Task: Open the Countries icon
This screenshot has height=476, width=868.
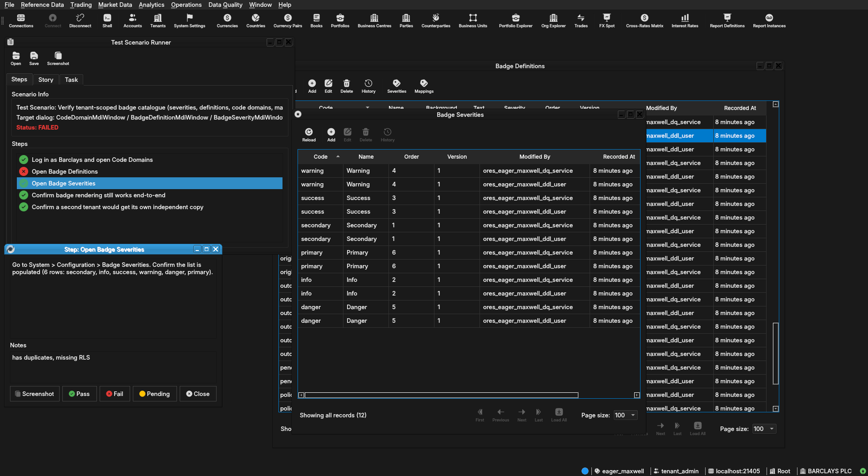Action: coord(256,20)
